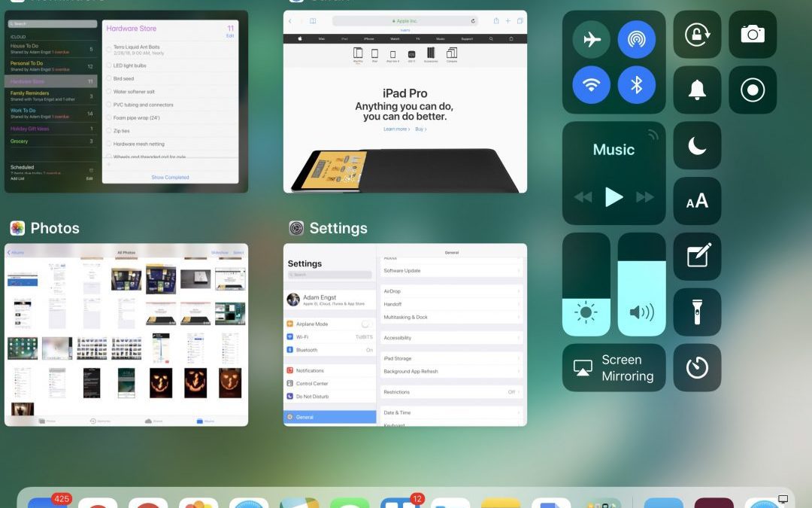
Task: Disable Wi-Fi in Control Center
Action: pyautogui.click(x=592, y=84)
